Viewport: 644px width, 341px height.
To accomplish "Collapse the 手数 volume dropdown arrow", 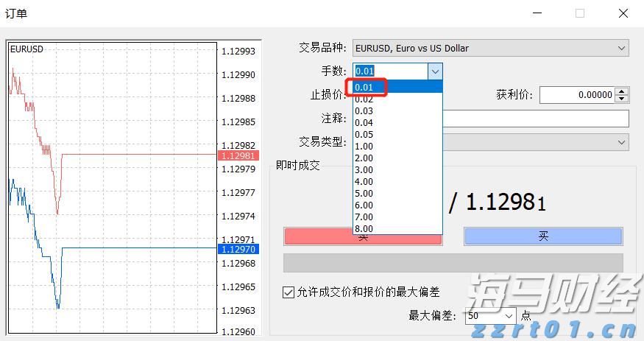I will 435,71.
